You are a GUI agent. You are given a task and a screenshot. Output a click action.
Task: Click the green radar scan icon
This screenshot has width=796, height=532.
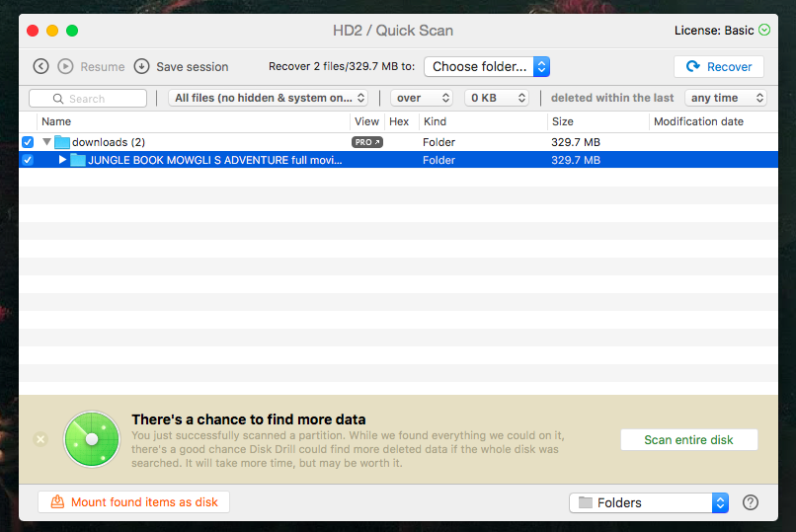click(92, 439)
